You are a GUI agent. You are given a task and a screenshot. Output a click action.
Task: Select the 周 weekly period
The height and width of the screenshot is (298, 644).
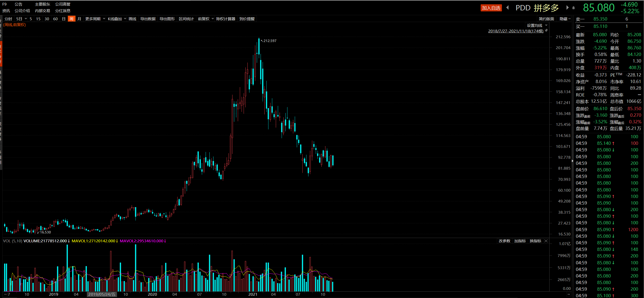[71, 19]
